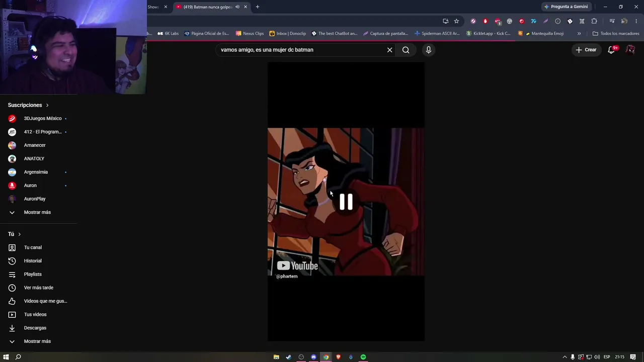Bookmark this page with the star
Viewport: 644px width, 362px height.
click(456, 21)
